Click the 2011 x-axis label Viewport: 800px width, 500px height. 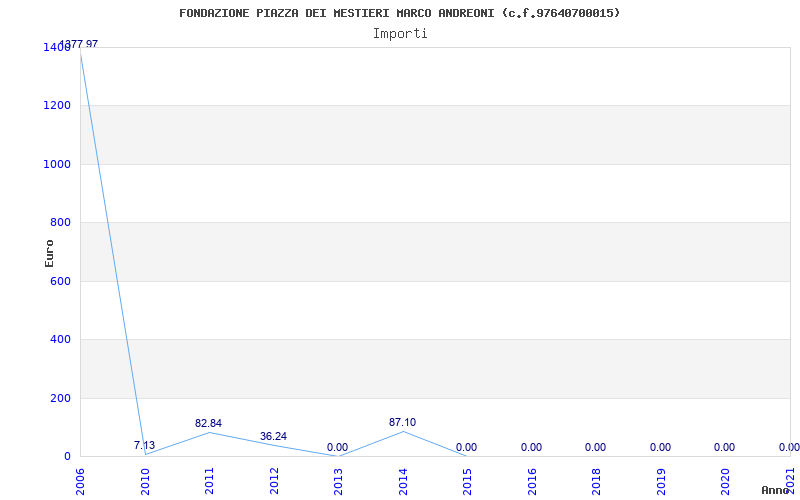210,481
